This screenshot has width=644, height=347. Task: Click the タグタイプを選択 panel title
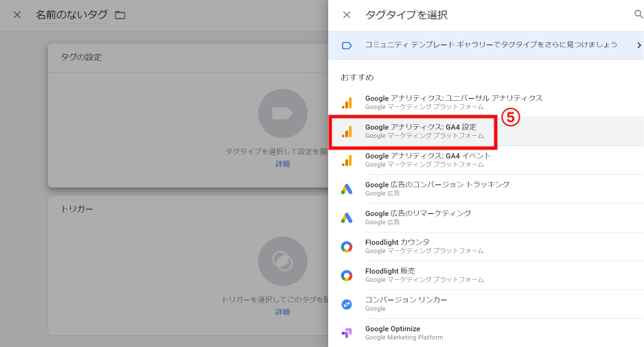(x=406, y=15)
